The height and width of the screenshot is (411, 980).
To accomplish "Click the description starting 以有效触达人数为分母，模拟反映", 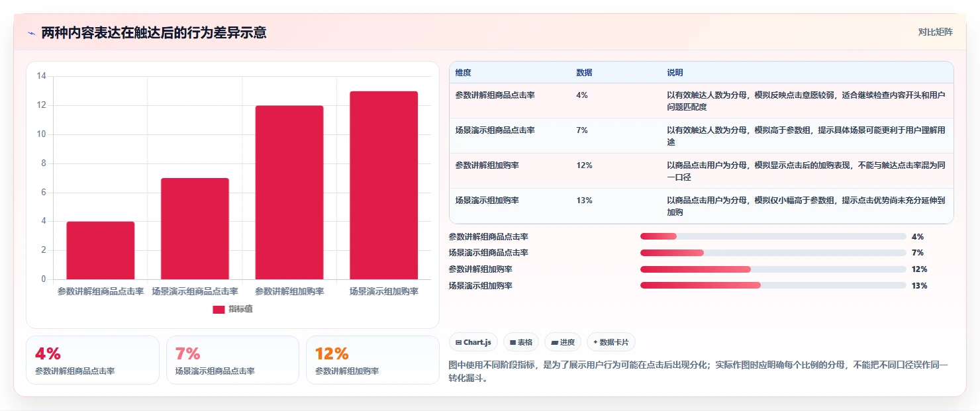I will [x=806, y=101].
